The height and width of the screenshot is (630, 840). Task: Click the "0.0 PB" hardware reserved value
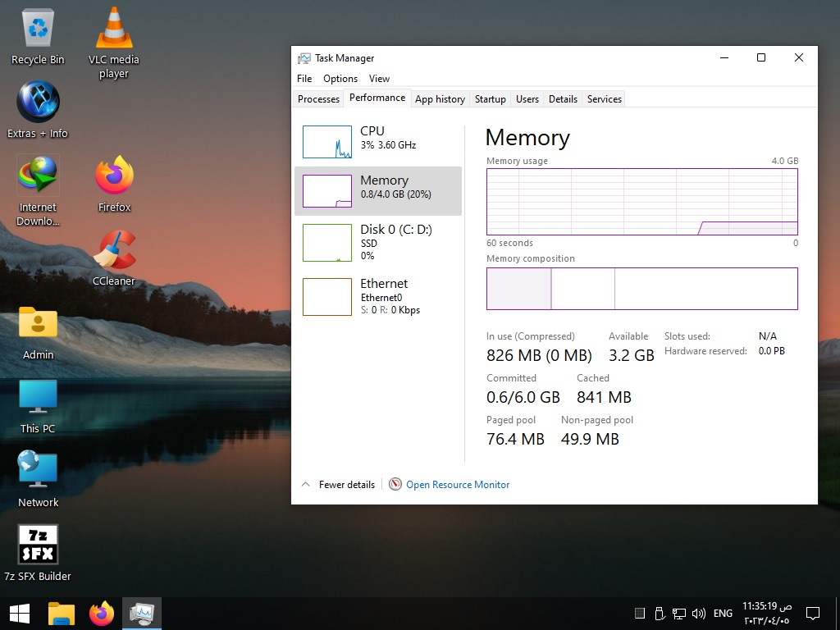click(771, 351)
